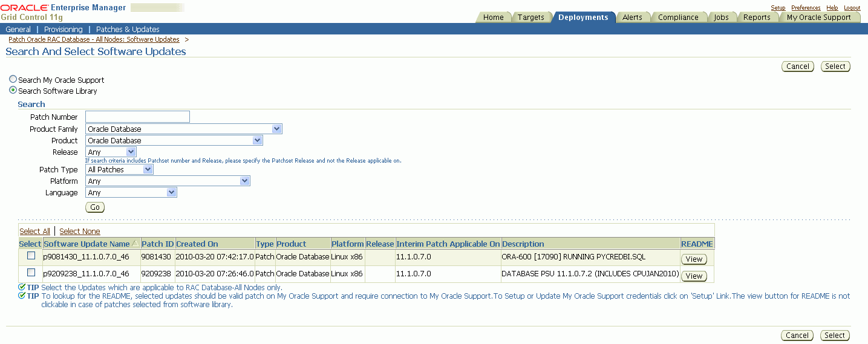
Task: Open the Product Family dropdown
Action: [x=184, y=129]
